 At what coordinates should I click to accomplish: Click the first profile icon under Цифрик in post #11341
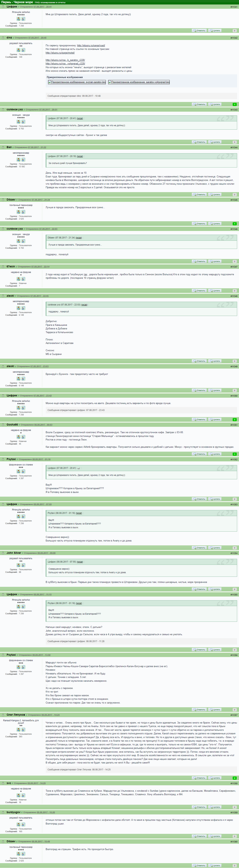tap(18, 19)
